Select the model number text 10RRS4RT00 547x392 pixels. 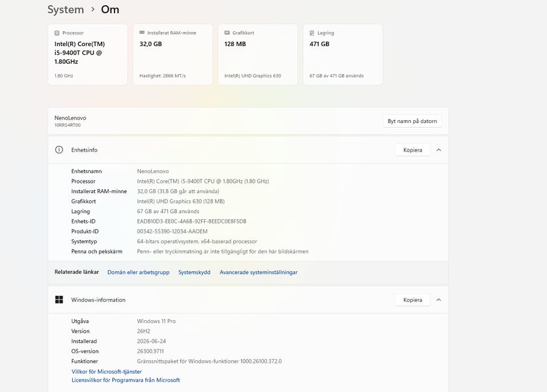point(67,125)
